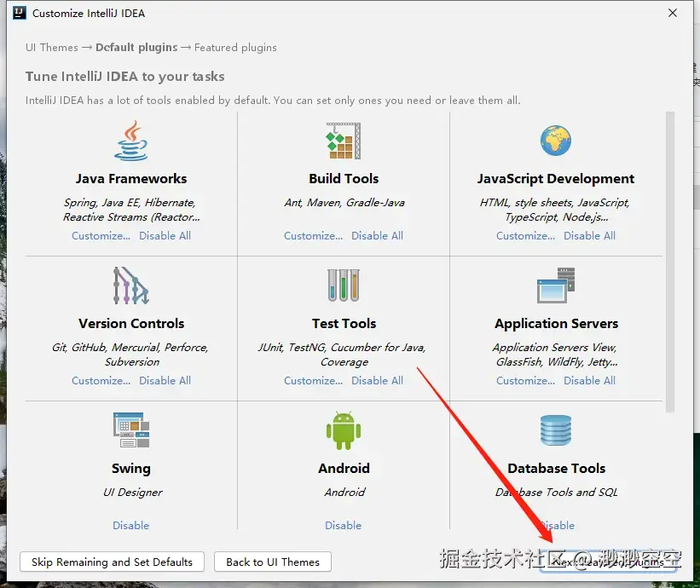Screen dimensions: 700x588
Task: Click the Database Tools heading
Action: [x=556, y=468]
